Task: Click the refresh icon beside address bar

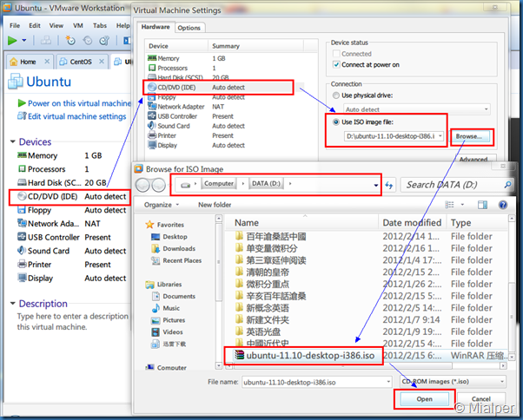Action: pos(389,185)
